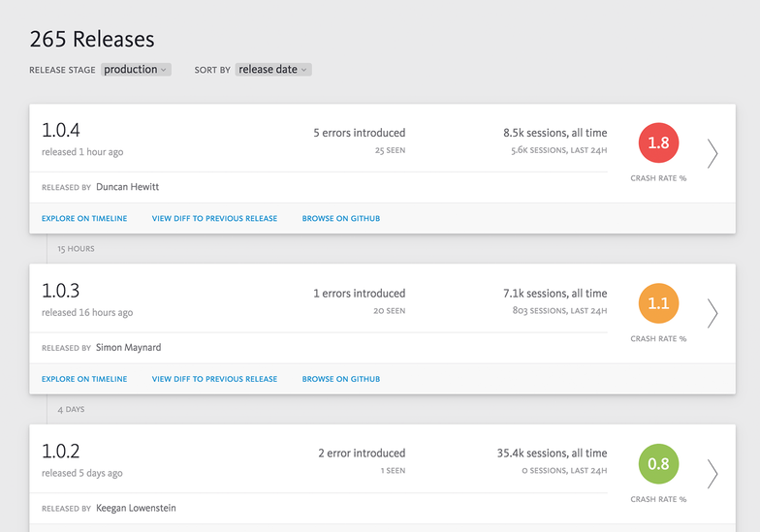Browse release 1.0.3 on GitHub

click(x=341, y=379)
